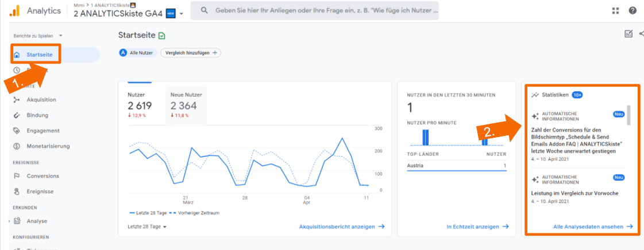This screenshot has height=250, width=644.
Task: Click the Statistiken panel scrollbar
Action: 628,115
